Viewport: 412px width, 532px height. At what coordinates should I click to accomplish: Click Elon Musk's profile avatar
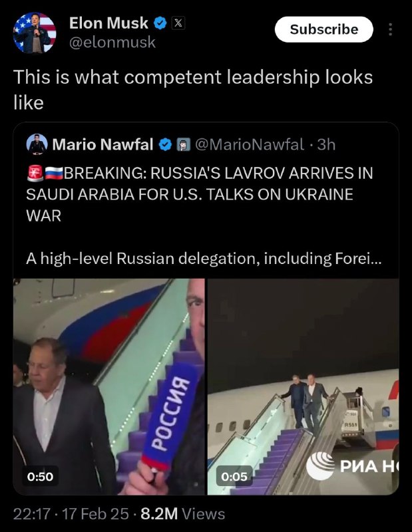point(35,33)
